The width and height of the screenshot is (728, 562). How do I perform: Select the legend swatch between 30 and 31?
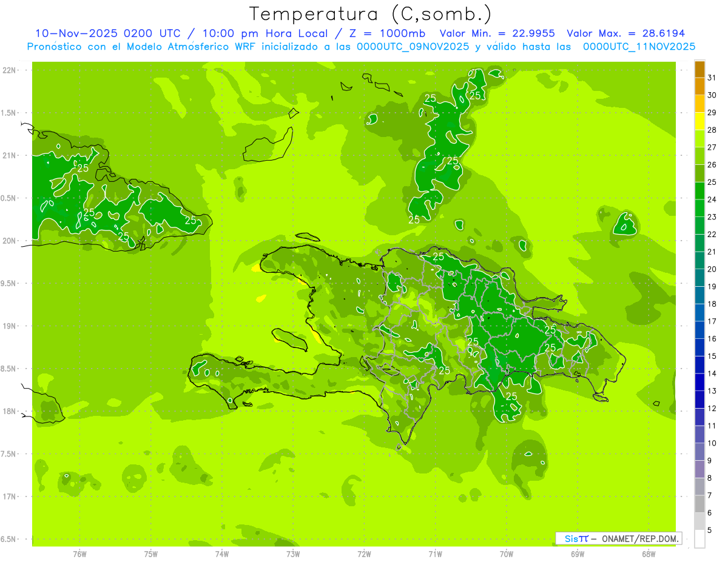pos(699,87)
